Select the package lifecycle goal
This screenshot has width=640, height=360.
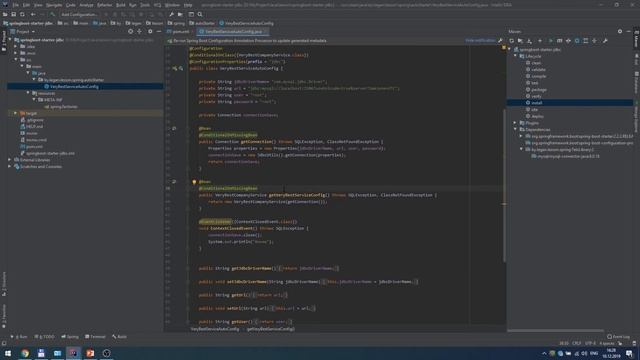click(536, 90)
